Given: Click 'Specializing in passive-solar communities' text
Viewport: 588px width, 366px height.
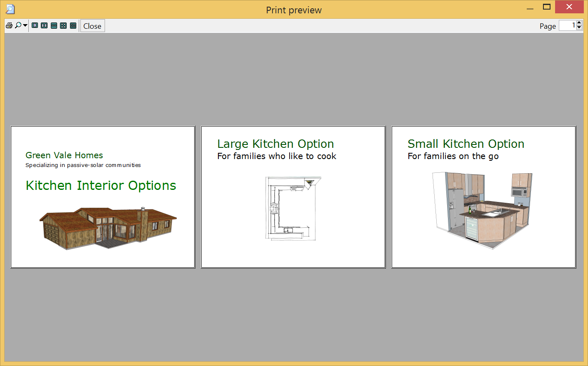Looking at the screenshot, I should tap(83, 165).
